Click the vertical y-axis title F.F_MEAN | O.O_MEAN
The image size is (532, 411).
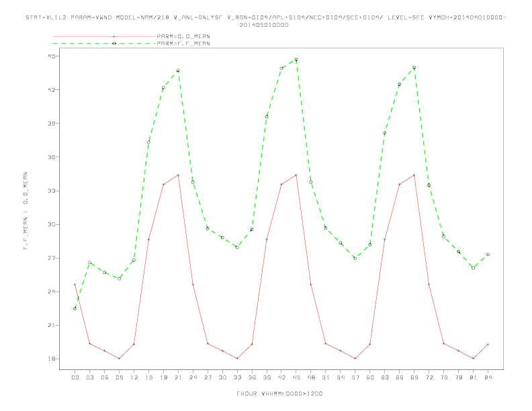pyautogui.click(x=26, y=211)
